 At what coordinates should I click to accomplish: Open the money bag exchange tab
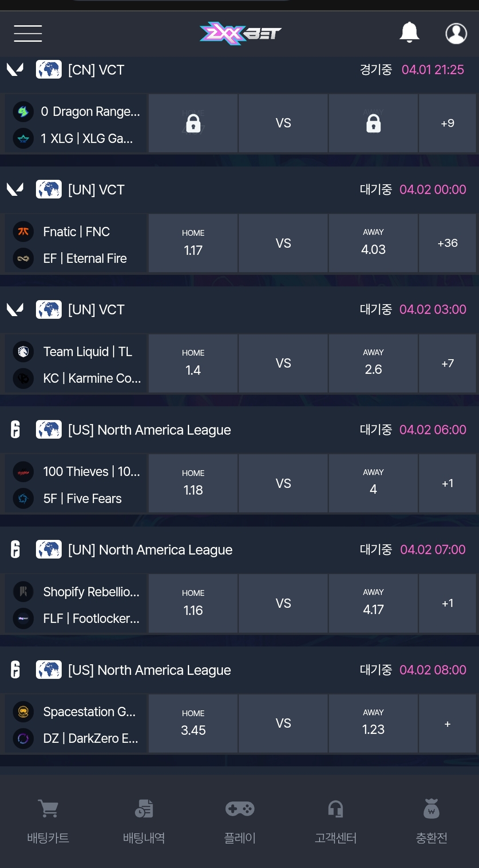coord(431,809)
